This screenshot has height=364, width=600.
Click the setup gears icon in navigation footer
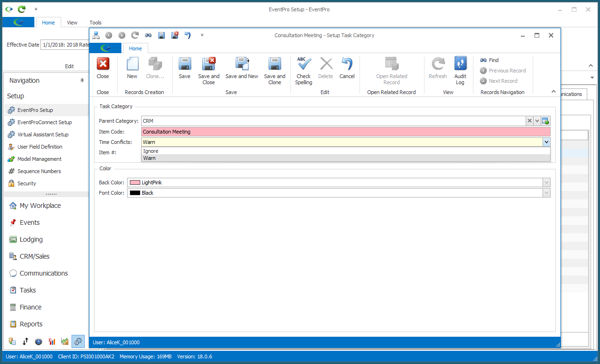tap(78, 341)
